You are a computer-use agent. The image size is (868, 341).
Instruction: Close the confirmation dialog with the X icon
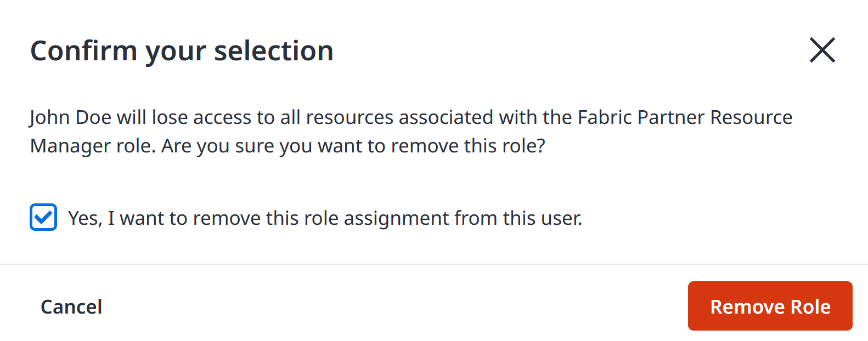pyautogui.click(x=822, y=50)
